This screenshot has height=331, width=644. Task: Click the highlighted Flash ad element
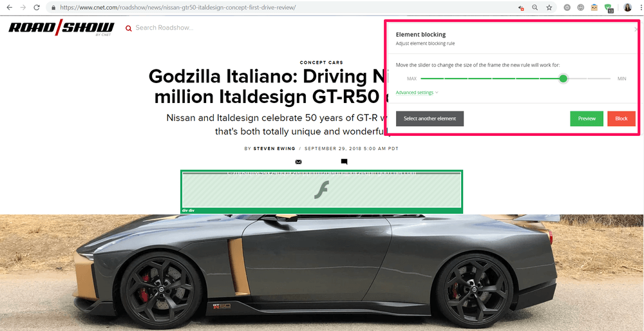point(321,191)
